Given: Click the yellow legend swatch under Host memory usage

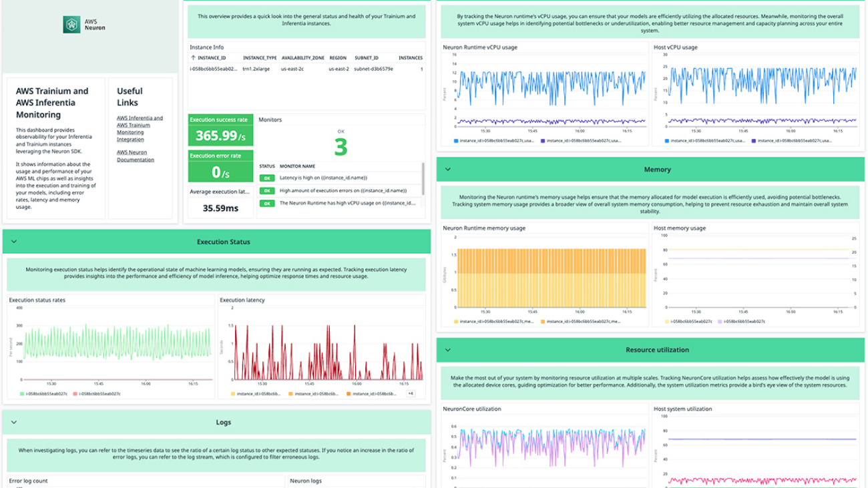Looking at the screenshot, I should (x=666, y=322).
